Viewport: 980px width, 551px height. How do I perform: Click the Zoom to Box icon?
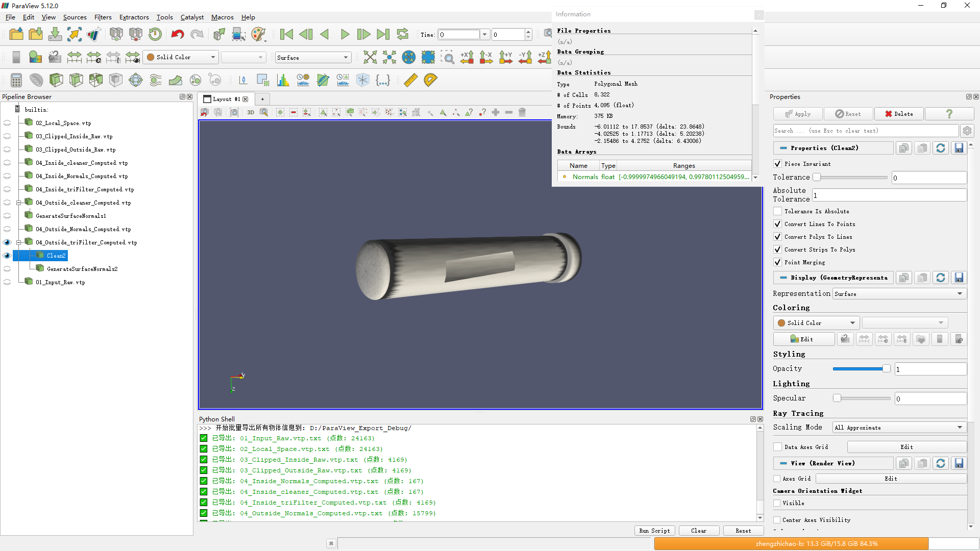(x=448, y=57)
